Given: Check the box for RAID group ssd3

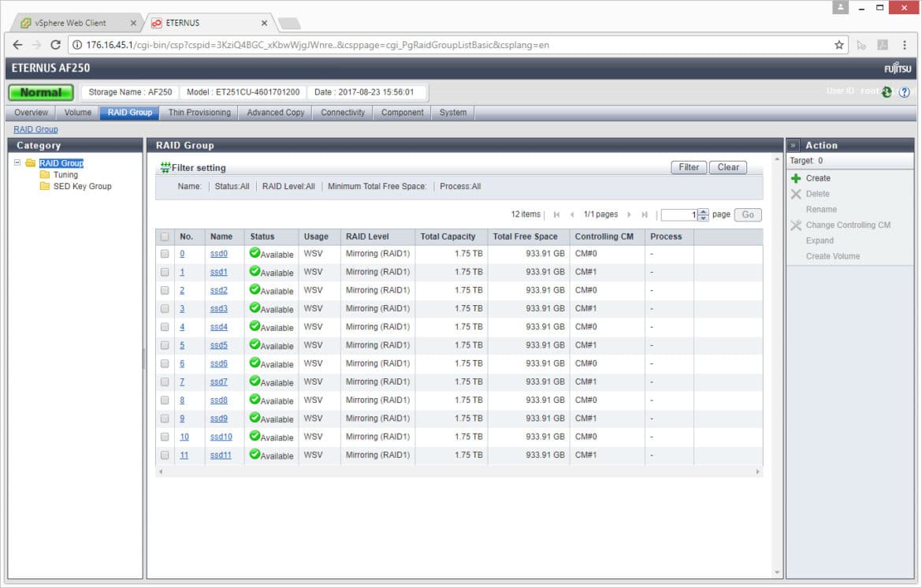Looking at the screenshot, I should point(165,309).
